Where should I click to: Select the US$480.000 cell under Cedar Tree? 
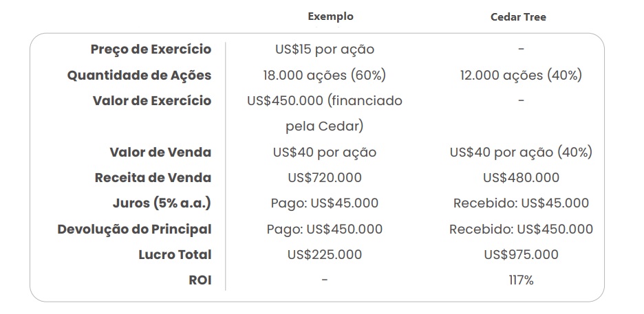tap(521, 177)
